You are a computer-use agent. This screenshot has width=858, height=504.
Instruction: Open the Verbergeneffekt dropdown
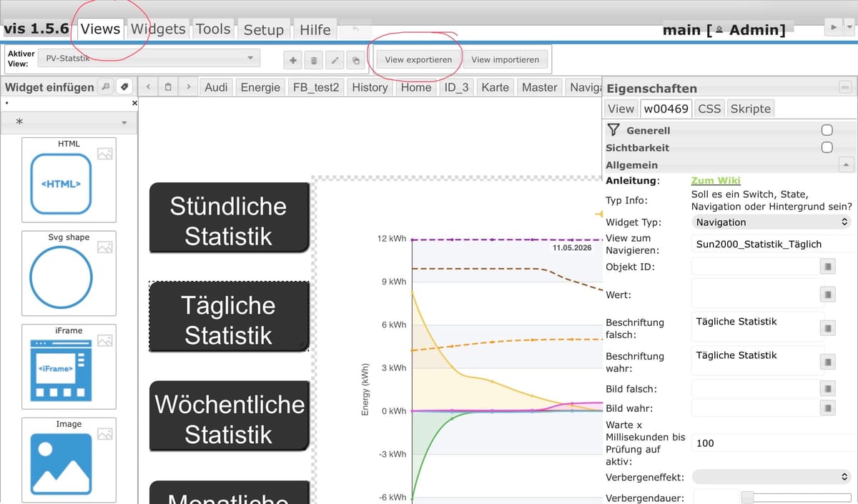pyautogui.click(x=772, y=476)
